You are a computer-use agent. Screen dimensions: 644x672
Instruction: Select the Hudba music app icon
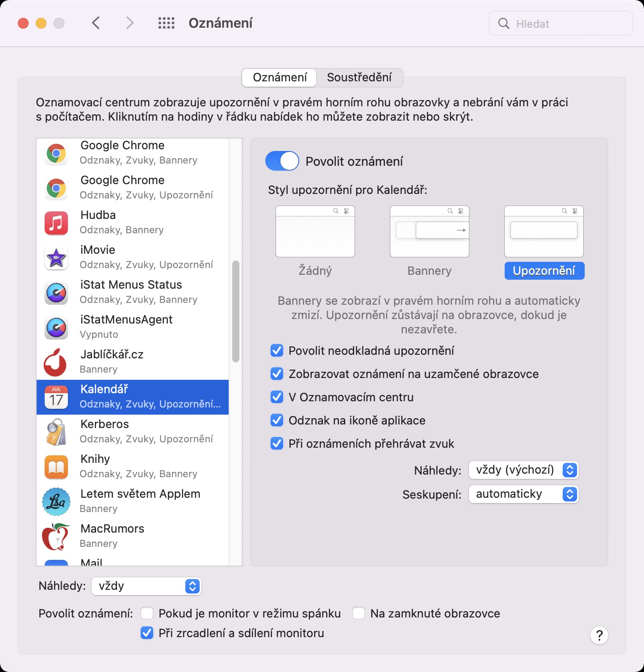[56, 223]
